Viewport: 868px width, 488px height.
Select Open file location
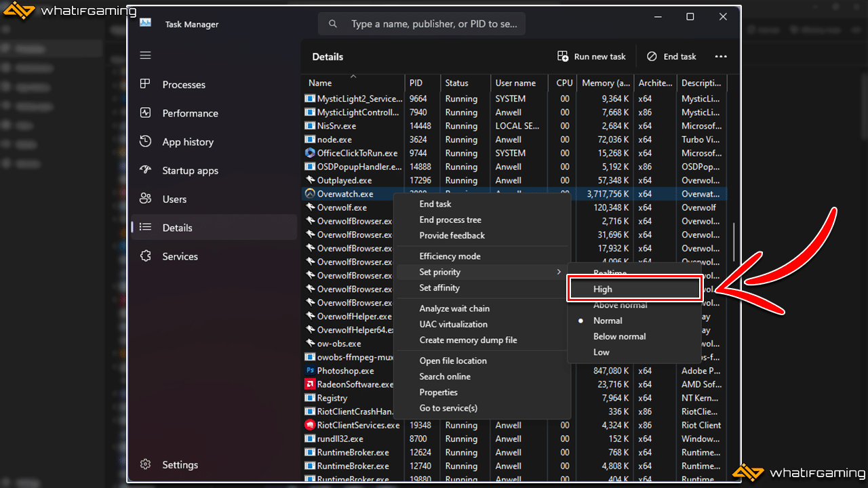[482, 361]
